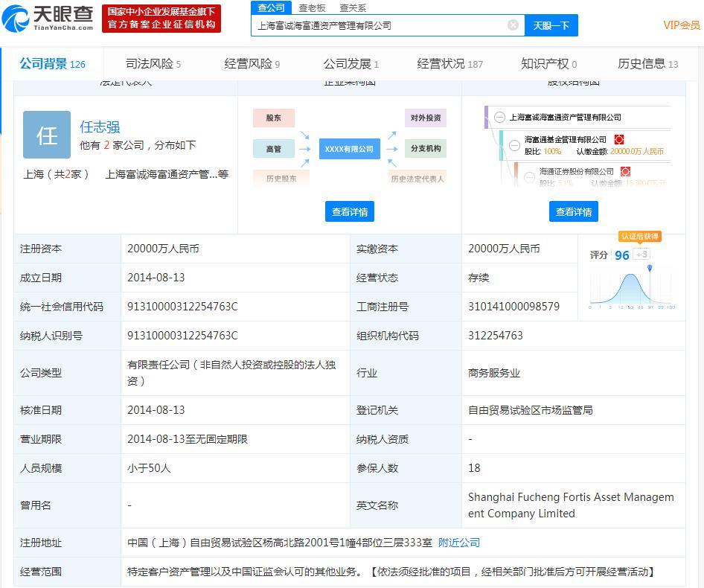Open the 知识产权 tab
This screenshot has width=704, height=588.
tap(548, 64)
